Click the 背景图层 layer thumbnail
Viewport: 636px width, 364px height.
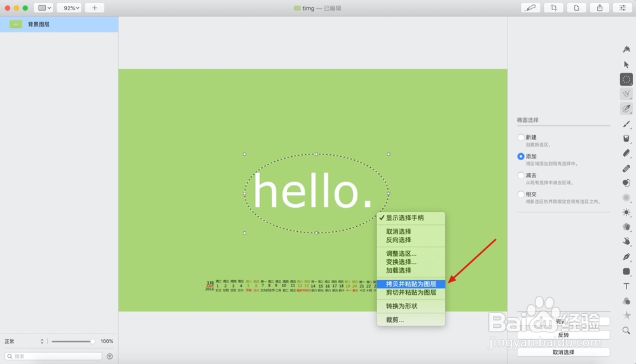tap(16, 24)
